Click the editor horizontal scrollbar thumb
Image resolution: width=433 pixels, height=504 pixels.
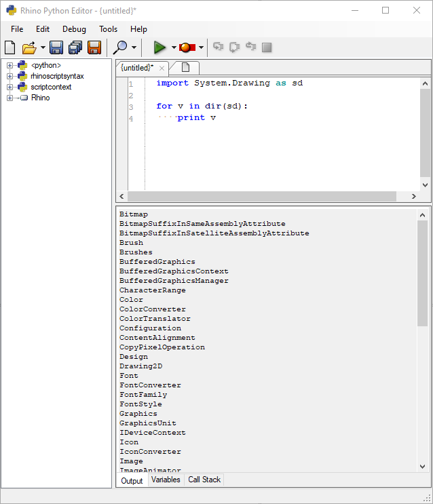(x=262, y=197)
